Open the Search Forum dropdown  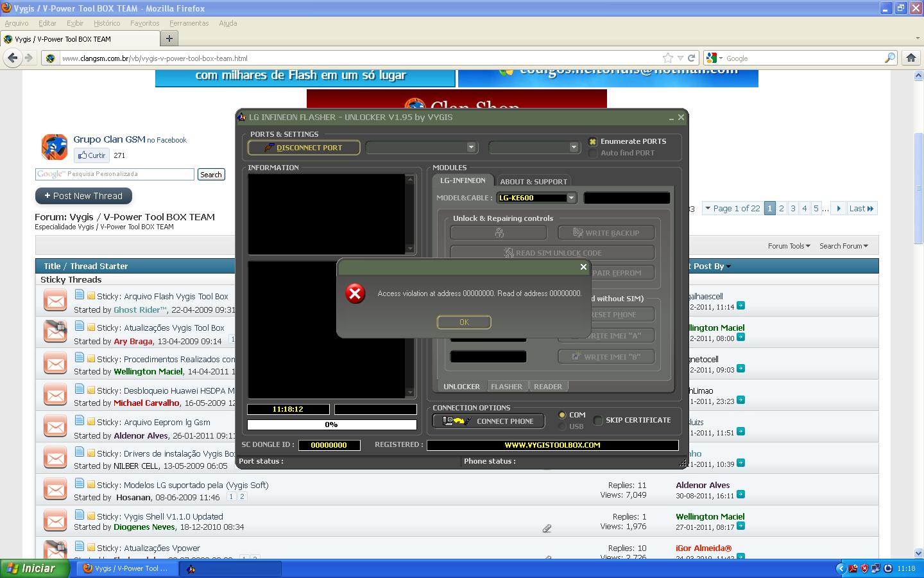click(843, 246)
